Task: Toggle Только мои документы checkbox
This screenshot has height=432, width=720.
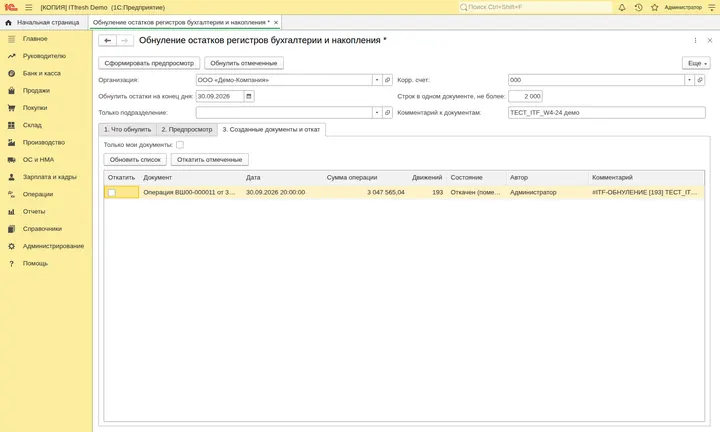Action: [180, 145]
